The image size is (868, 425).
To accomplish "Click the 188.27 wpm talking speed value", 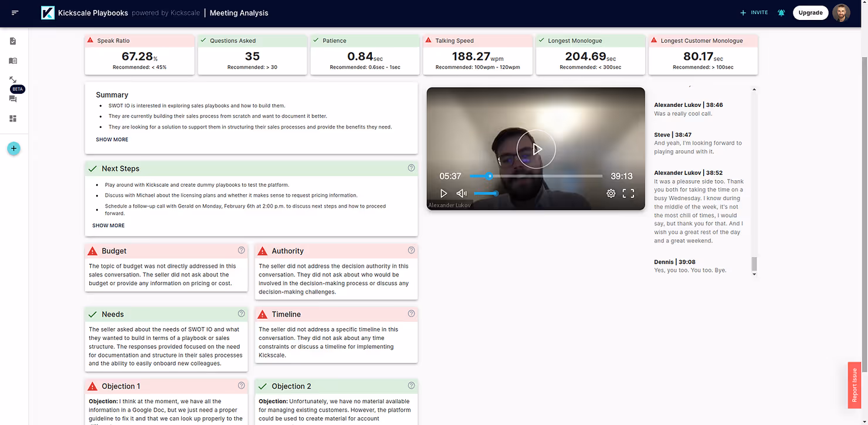I will [x=478, y=56].
